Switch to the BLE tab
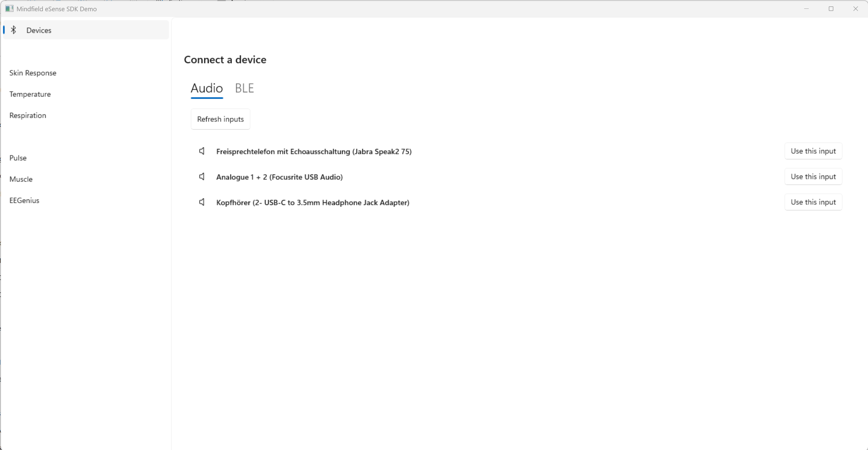 244,88
